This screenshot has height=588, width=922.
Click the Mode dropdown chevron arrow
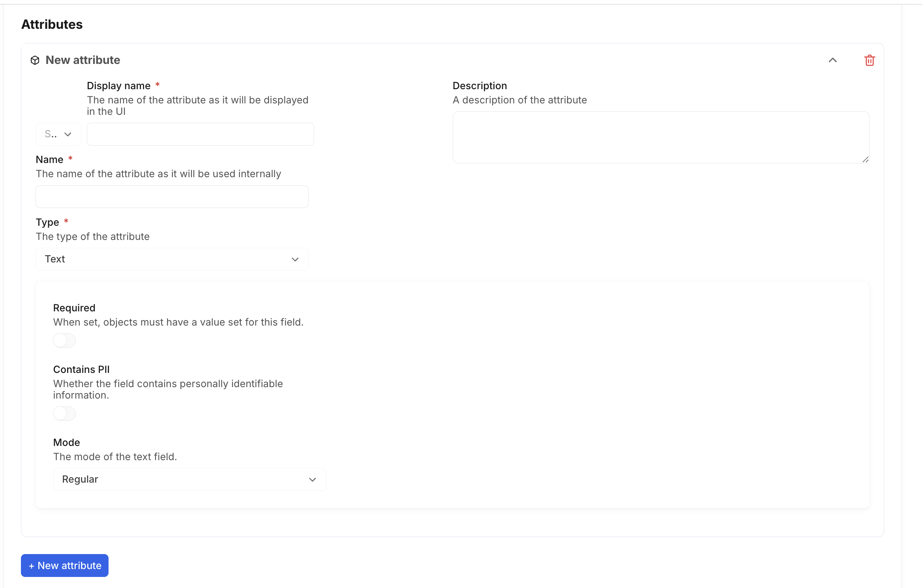point(312,479)
